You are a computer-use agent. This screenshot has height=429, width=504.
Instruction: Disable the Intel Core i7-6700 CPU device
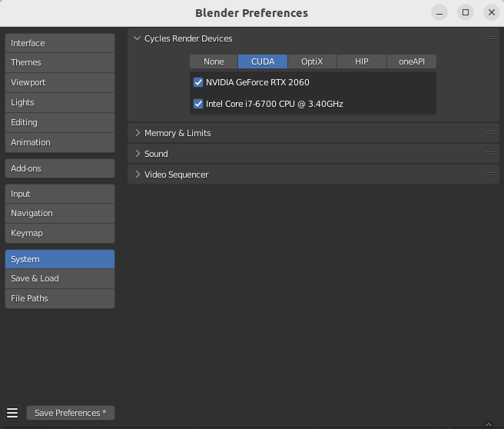pyautogui.click(x=198, y=103)
